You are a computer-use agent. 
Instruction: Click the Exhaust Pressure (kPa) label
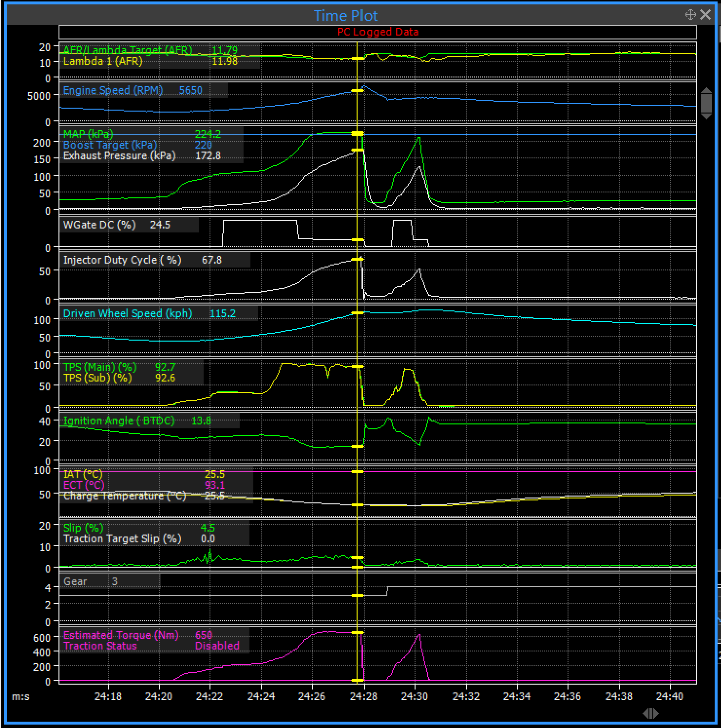click(x=119, y=155)
